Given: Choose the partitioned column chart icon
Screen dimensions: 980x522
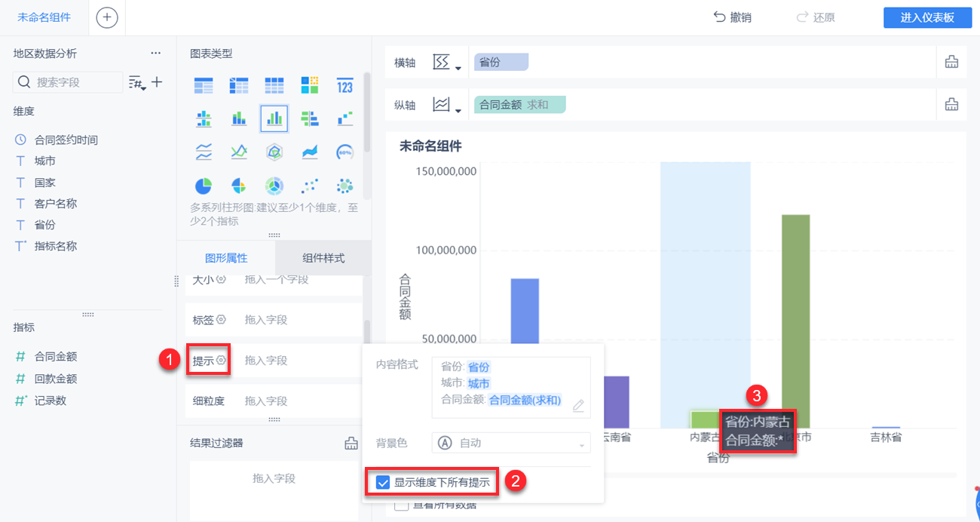Looking at the screenshot, I should pos(204,118).
